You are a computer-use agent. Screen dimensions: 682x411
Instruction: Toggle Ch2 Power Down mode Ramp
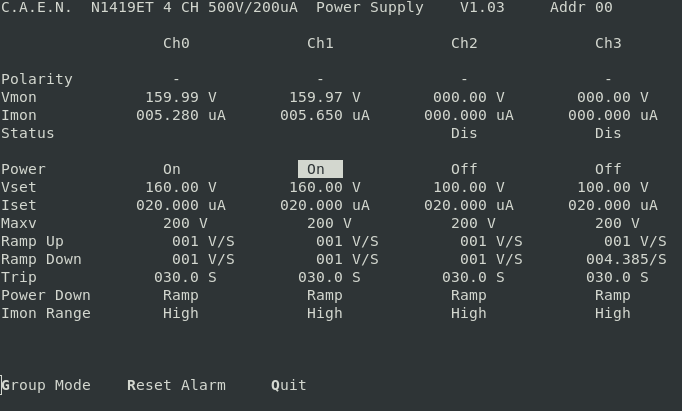point(469,296)
